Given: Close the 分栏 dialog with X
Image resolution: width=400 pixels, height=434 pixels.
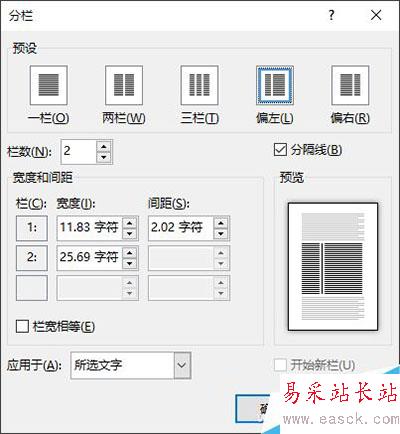Looking at the screenshot, I should click(376, 15).
